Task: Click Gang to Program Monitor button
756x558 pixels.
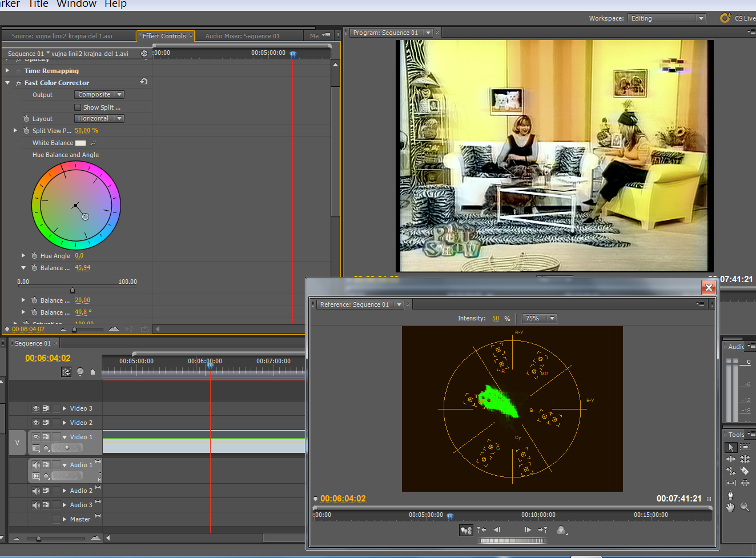Action: (466, 530)
